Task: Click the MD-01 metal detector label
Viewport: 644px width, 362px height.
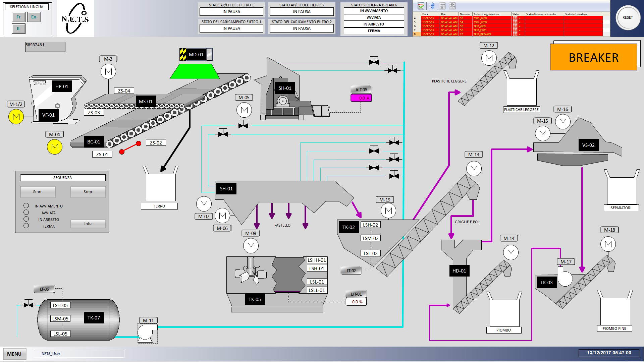Action: pyautogui.click(x=196, y=55)
